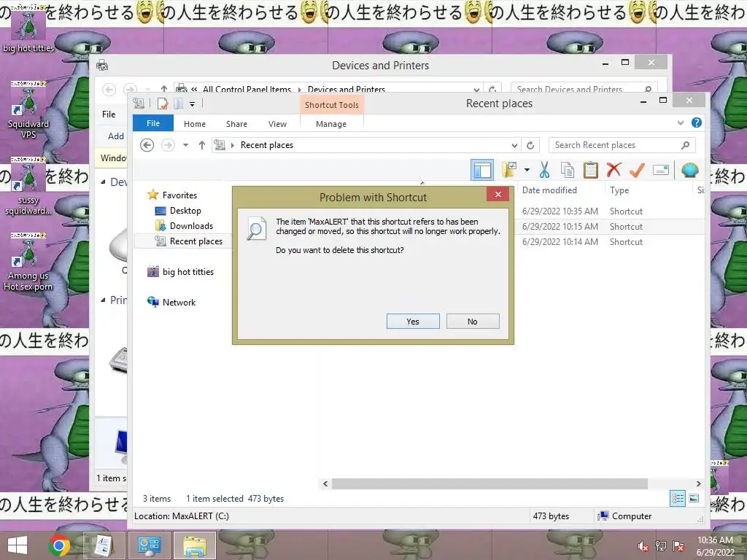Click the Properties quick access icon in title bar
This screenshot has height=560, width=747.
click(x=163, y=104)
